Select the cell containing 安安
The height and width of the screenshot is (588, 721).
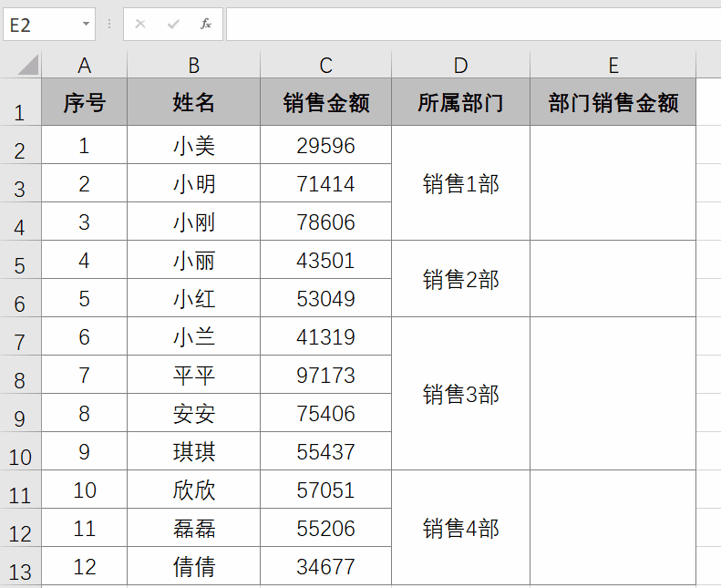click(193, 412)
